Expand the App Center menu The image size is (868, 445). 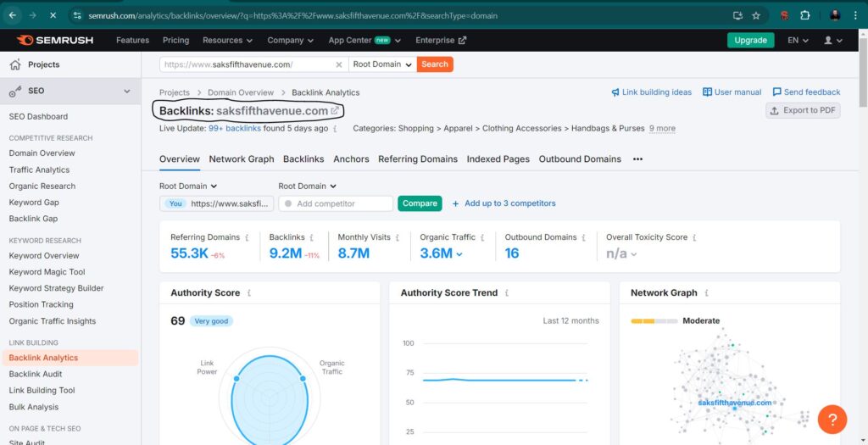tap(364, 41)
